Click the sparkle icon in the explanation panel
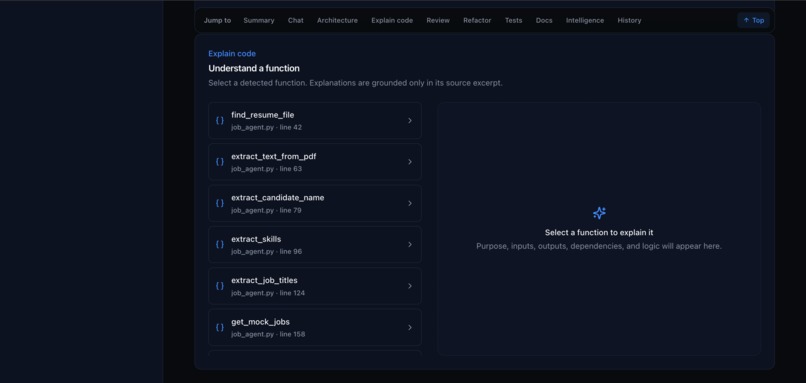The height and width of the screenshot is (383, 806). (x=599, y=213)
